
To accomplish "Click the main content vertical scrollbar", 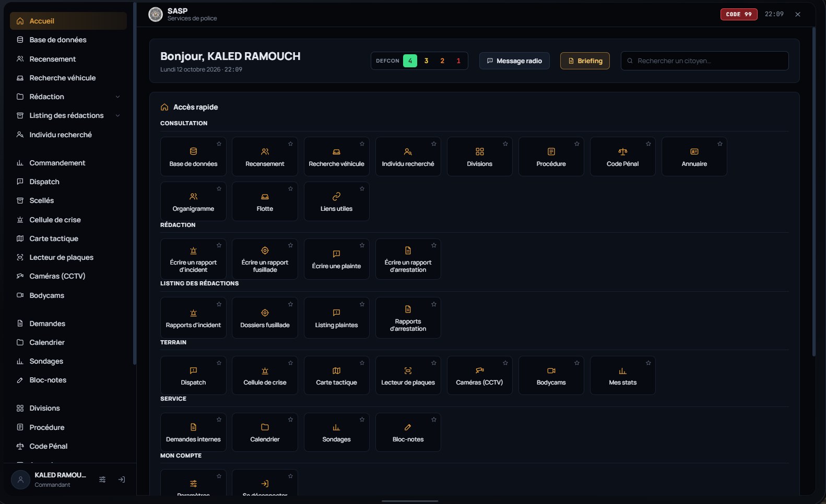I will (813, 192).
